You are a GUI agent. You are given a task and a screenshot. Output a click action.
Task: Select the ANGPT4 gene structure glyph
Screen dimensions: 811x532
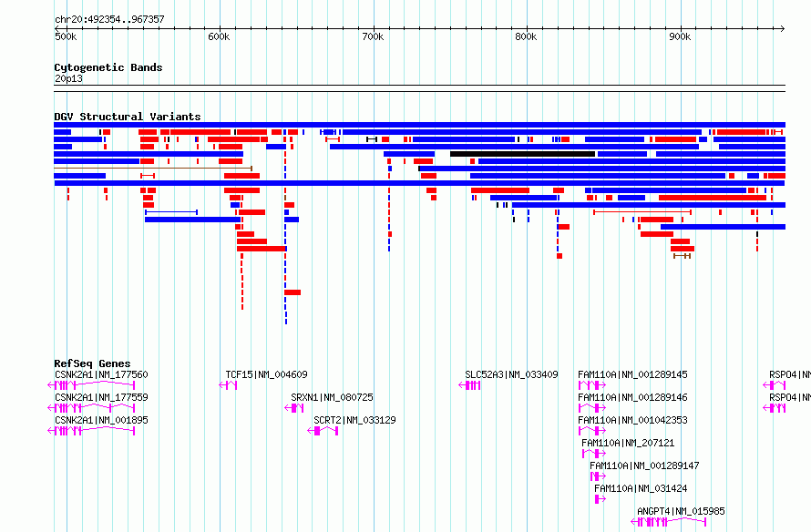click(668, 522)
